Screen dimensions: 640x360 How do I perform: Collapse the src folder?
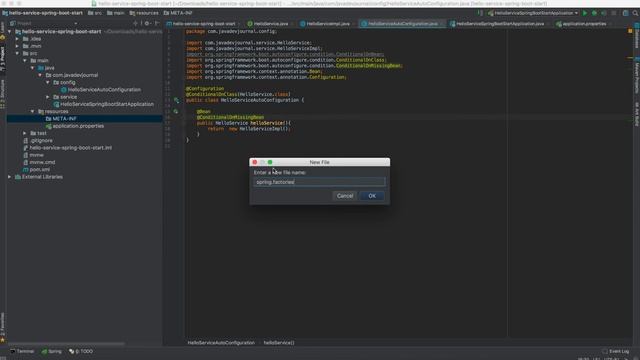(x=17, y=53)
